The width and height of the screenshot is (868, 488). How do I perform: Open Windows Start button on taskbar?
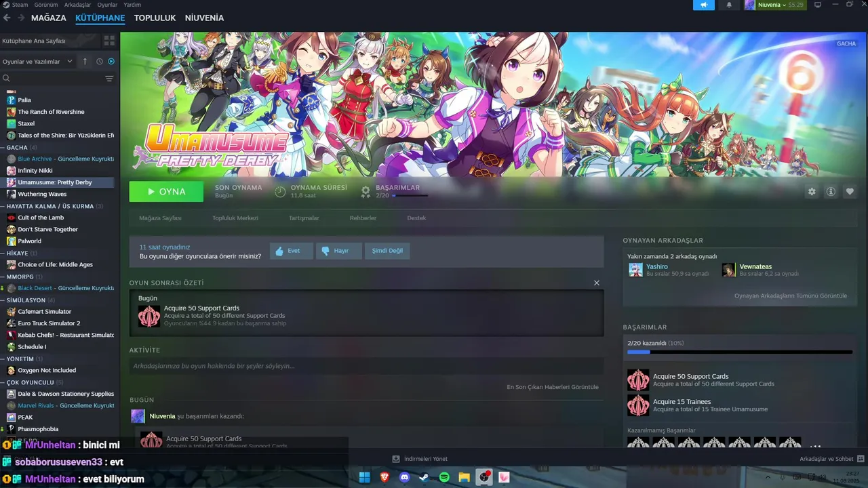364,477
